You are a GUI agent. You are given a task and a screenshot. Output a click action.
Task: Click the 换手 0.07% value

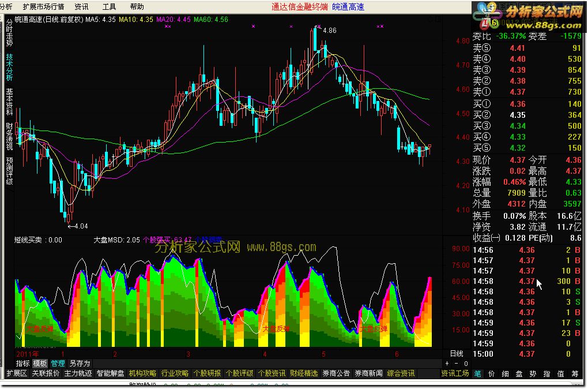tap(514, 216)
